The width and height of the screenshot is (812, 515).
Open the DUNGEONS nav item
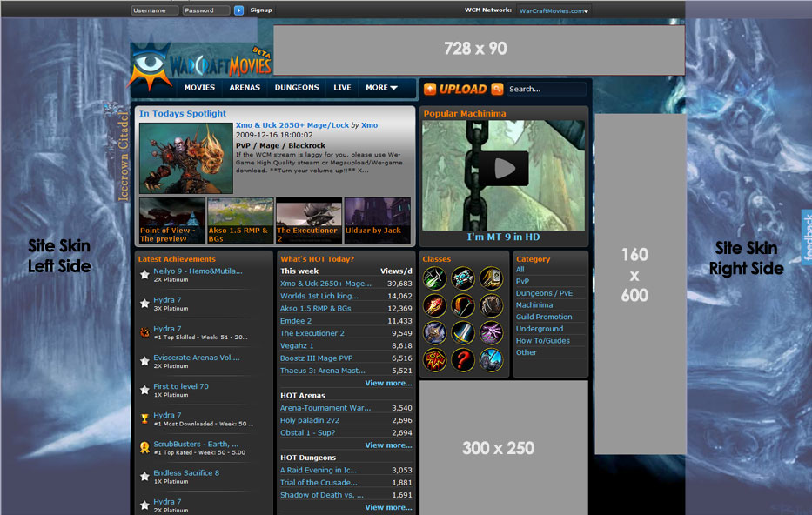tap(297, 88)
